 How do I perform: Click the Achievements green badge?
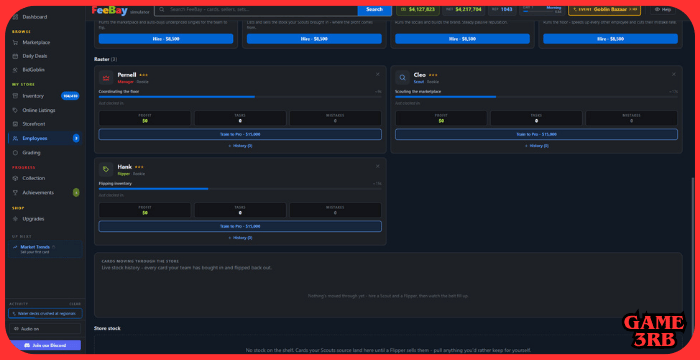tap(76, 193)
